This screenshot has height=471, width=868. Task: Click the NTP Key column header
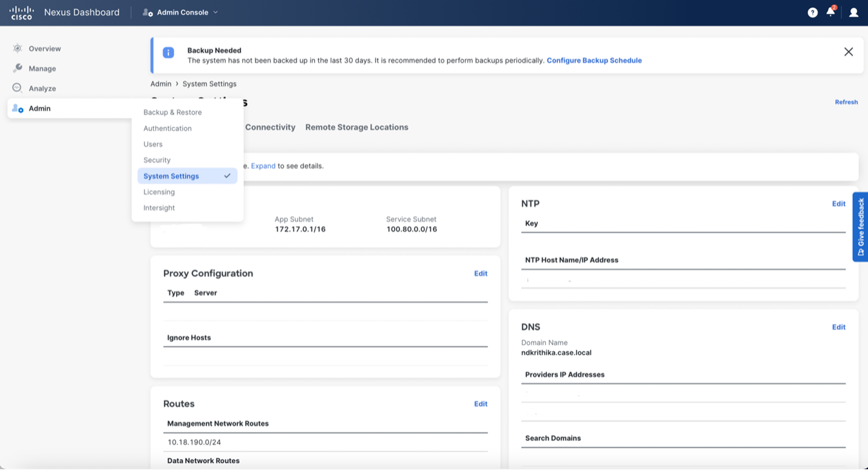pyautogui.click(x=532, y=223)
